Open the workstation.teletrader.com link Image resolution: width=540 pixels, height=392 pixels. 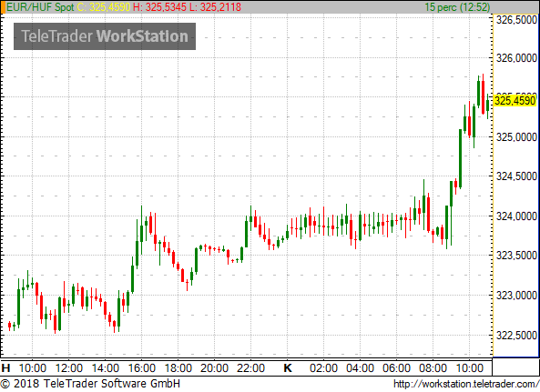pyautogui.click(x=466, y=384)
